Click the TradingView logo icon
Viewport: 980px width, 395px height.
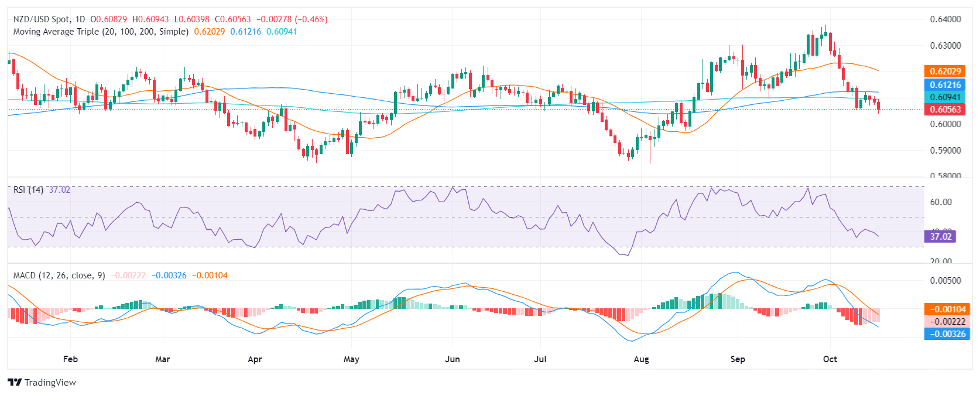click(x=15, y=382)
